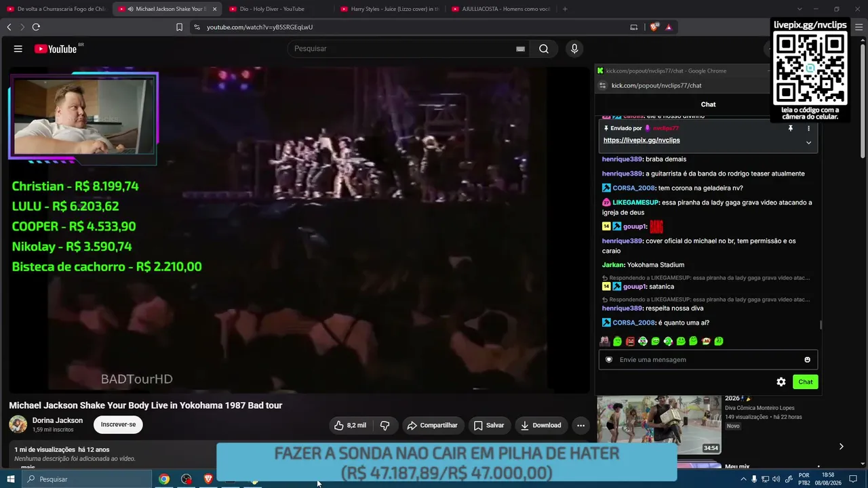Switch to the AJULIACOSTA tab
868x488 pixels.
pos(500,9)
